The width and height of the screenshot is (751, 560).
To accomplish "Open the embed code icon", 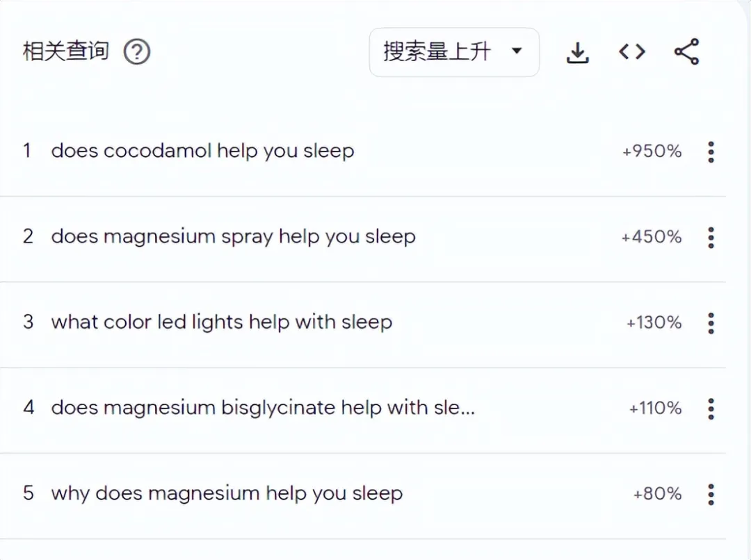I will point(632,52).
